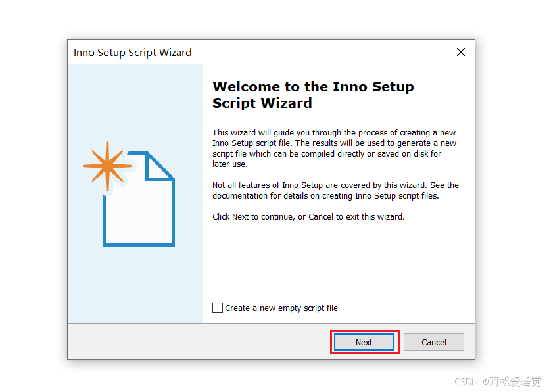Click the empty script file checkbox square
The height and width of the screenshot is (392, 549).
[x=218, y=307]
